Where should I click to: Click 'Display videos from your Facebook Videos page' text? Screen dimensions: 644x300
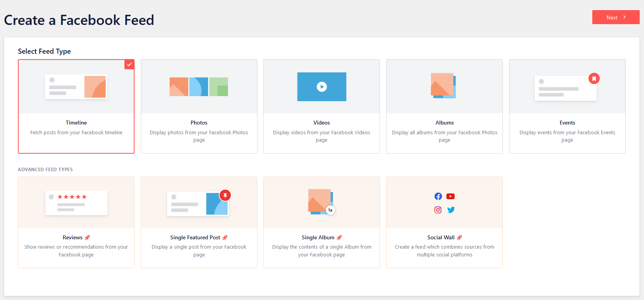(322, 136)
